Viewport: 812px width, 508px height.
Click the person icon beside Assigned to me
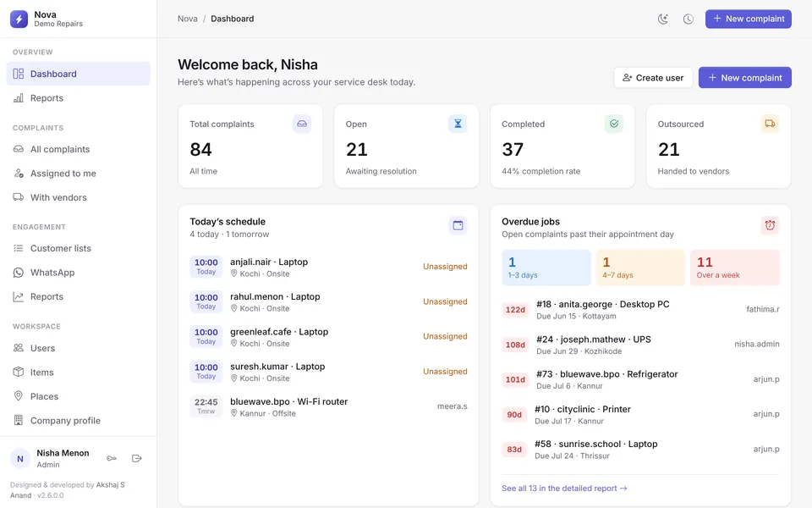(x=18, y=173)
